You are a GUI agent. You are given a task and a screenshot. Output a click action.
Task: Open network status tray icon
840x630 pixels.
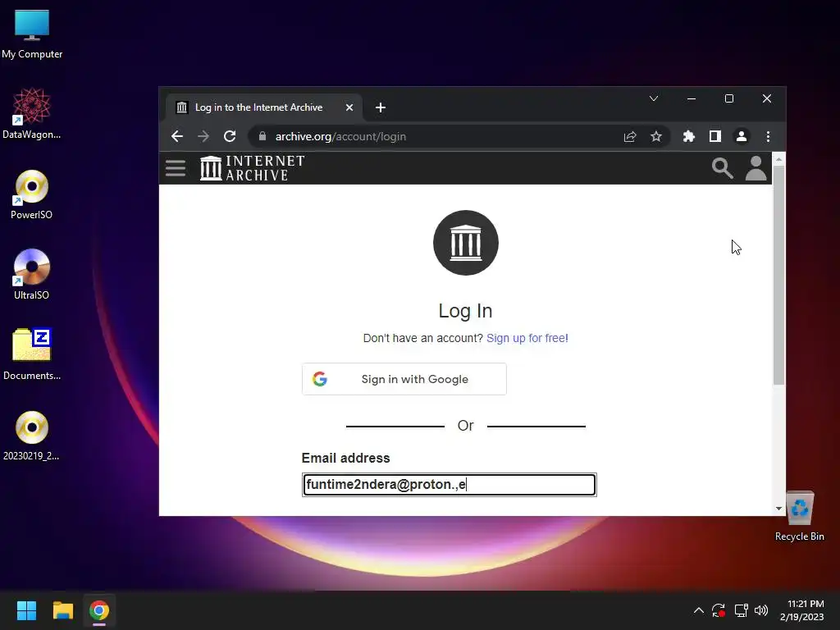[x=742, y=610]
